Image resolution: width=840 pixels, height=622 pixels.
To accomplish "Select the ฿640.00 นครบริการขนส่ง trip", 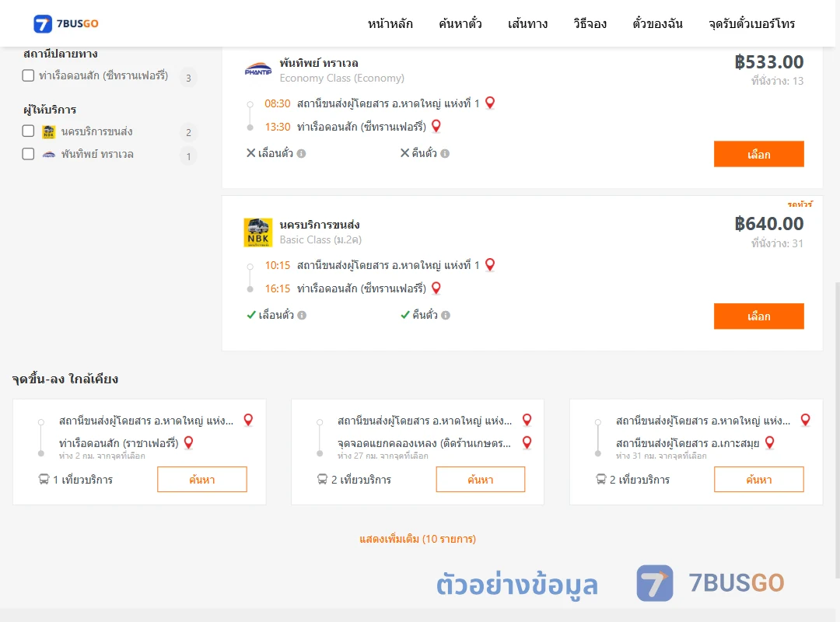I will coord(758,316).
